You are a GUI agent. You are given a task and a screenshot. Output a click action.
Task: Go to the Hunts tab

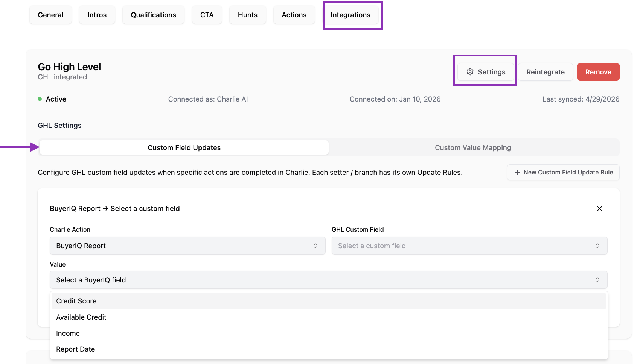tap(248, 15)
